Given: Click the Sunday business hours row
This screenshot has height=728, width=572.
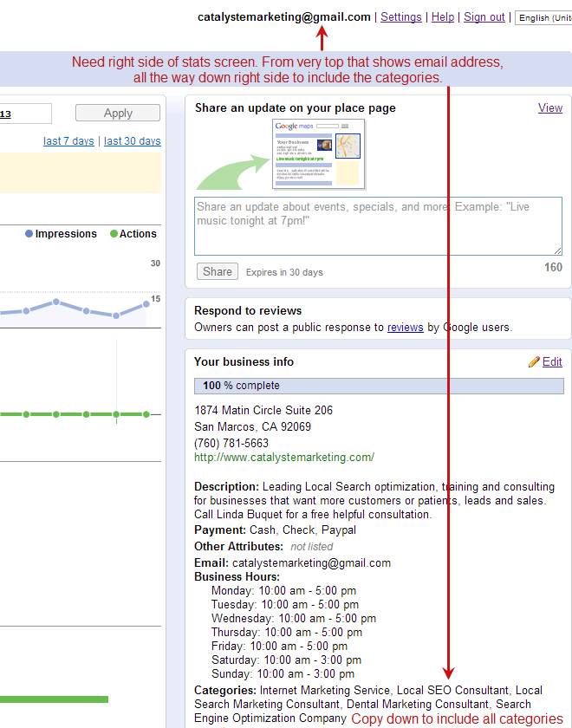Looking at the screenshot, I should [x=283, y=673].
